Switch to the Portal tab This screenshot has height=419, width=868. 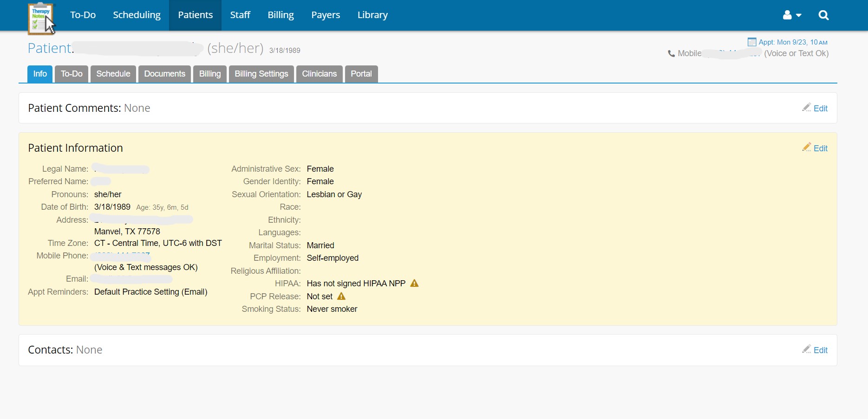(x=361, y=74)
